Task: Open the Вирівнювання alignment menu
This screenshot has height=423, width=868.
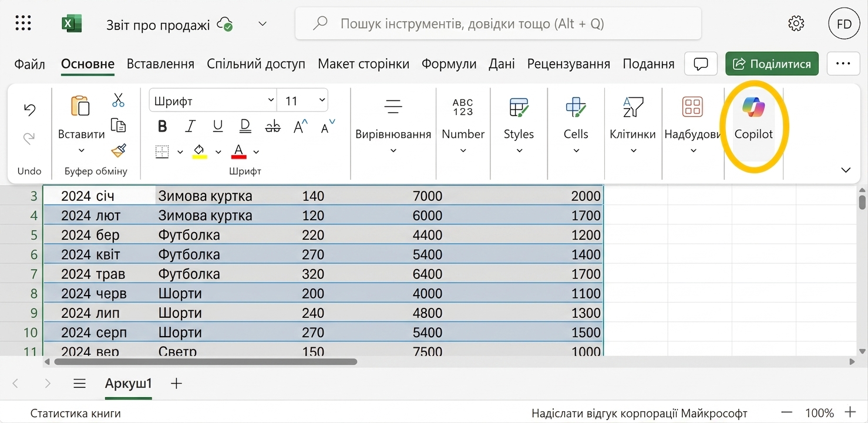Action: [393, 126]
